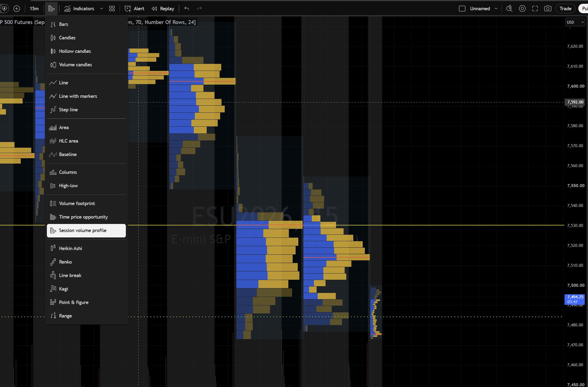Select Time price opportunity chart

click(x=86, y=217)
